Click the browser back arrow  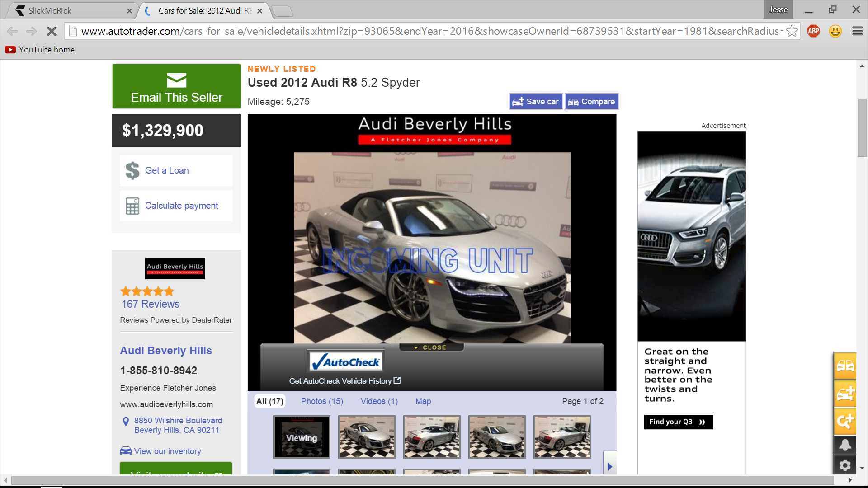pos(13,31)
